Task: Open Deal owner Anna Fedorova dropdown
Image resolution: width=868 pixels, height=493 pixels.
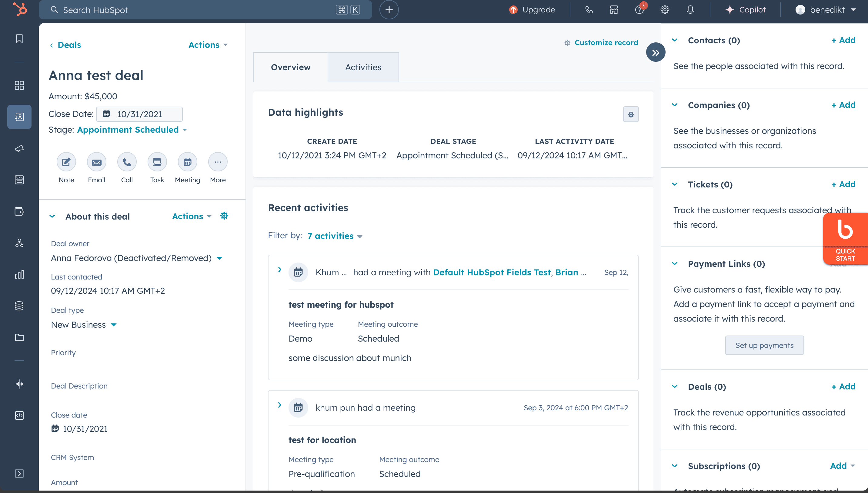Action: (x=137, y=258)
